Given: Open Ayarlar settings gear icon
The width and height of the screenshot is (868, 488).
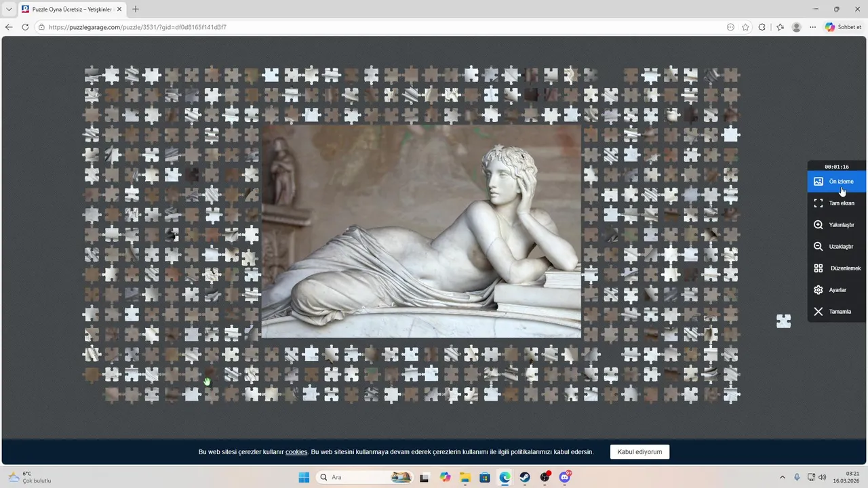Looking at the screenshot, I should 818,290.
